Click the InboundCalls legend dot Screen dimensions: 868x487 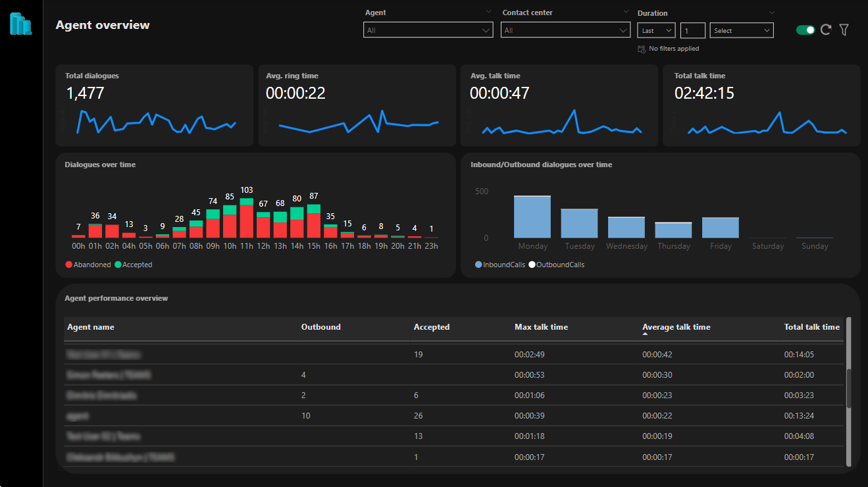[478, 265]
